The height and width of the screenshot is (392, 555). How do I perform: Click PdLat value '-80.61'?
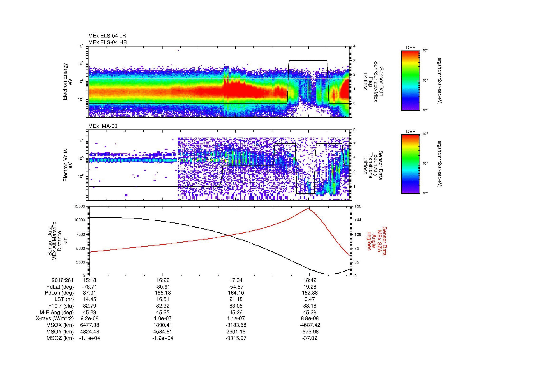tap(163, 287)
